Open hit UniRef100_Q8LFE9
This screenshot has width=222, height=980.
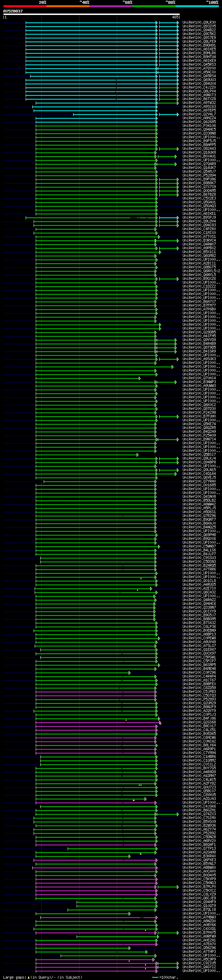199,41
